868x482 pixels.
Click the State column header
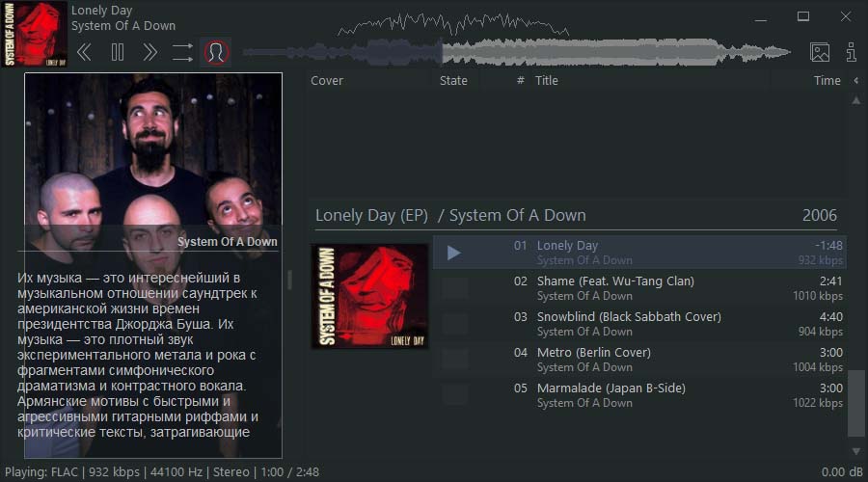click(453, 81)
